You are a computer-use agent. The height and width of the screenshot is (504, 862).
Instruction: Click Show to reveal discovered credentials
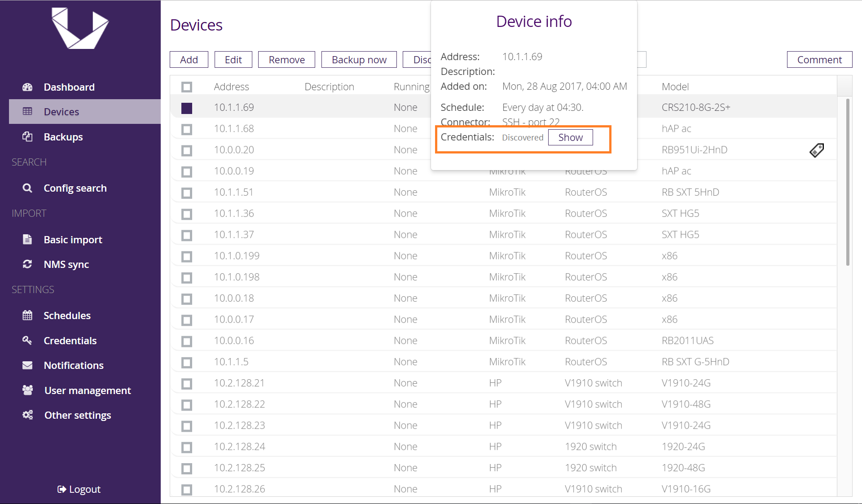click(571, 137)
